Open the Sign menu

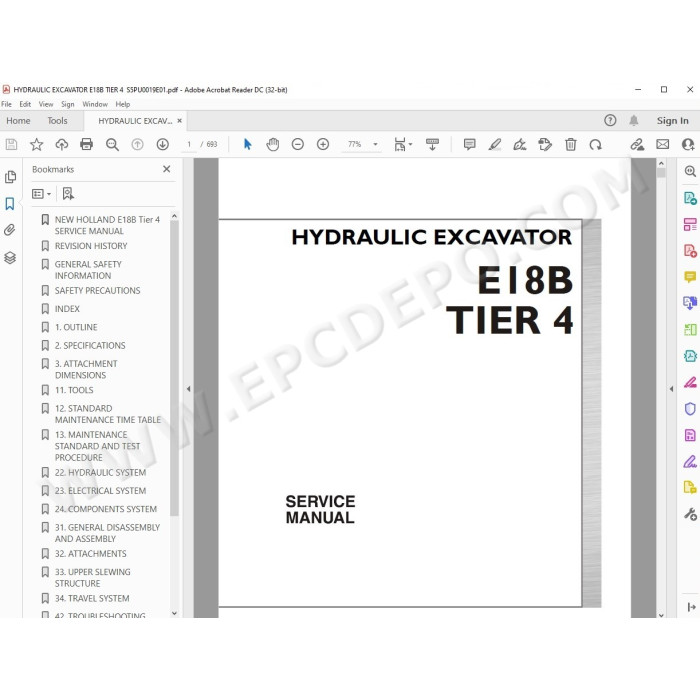coord(67,104)
